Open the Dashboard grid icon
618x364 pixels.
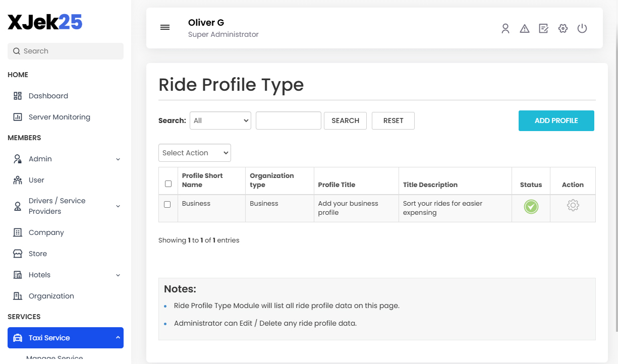click(18, 95)
